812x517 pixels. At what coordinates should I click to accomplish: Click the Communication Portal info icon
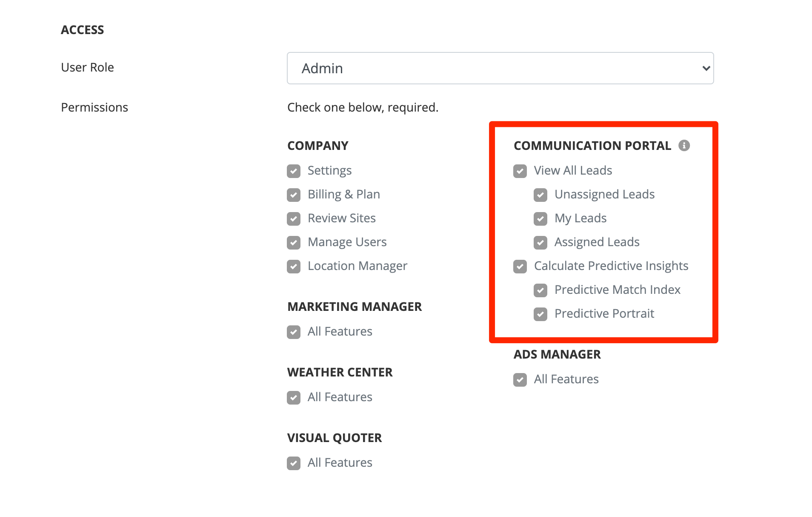tap(684, 146)
